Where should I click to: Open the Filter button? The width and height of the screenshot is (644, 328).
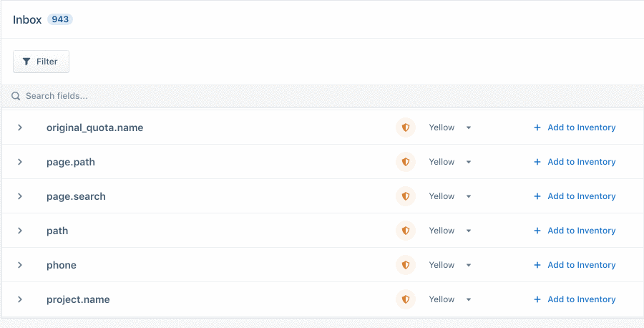click(41, 62)
